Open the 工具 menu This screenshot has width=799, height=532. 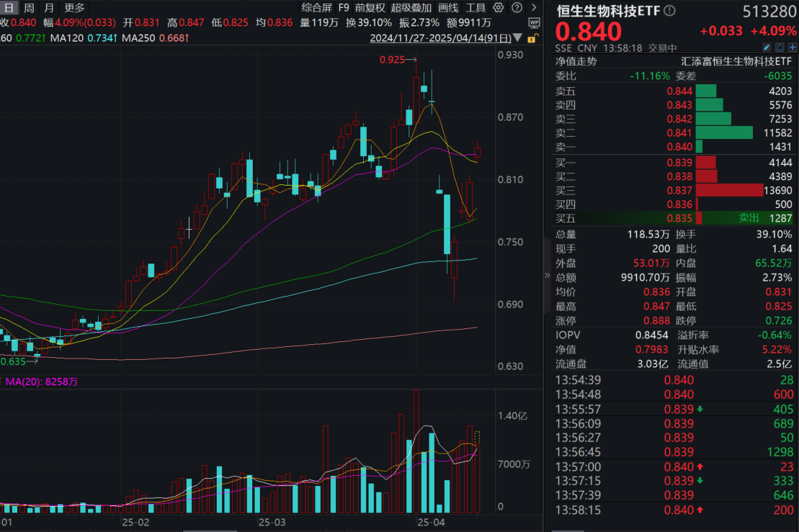coord(477,7)
